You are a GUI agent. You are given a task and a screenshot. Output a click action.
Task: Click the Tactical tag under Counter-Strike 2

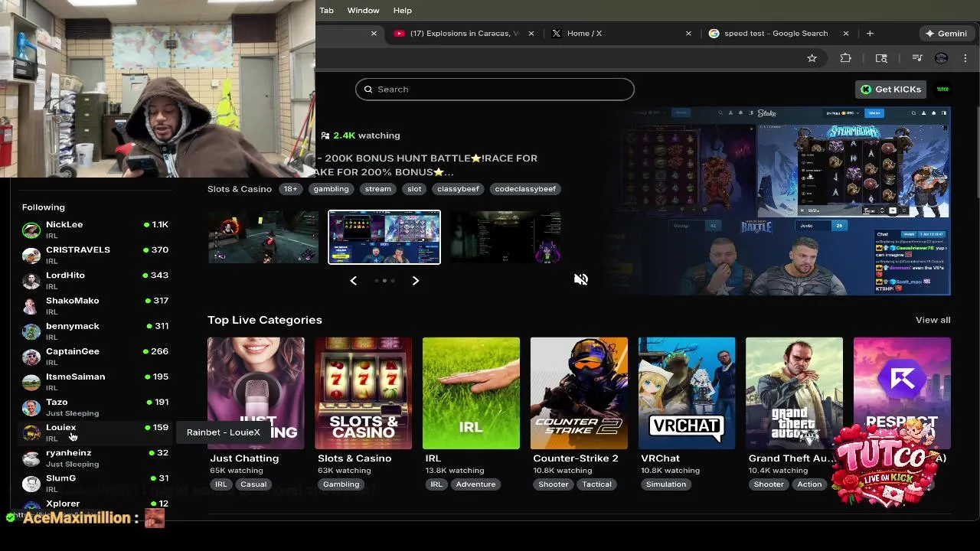596,484
